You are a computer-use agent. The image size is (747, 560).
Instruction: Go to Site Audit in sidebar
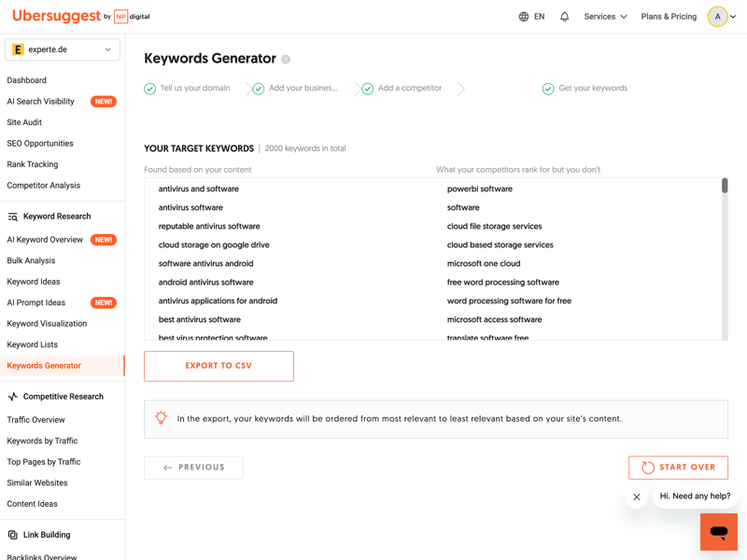(x=24, y=122)
